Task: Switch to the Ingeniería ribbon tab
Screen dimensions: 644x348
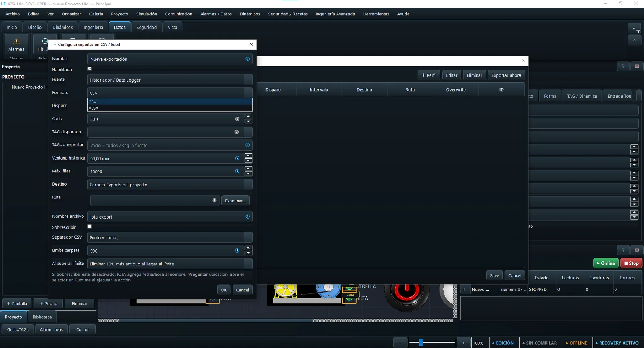Action: 93,27
